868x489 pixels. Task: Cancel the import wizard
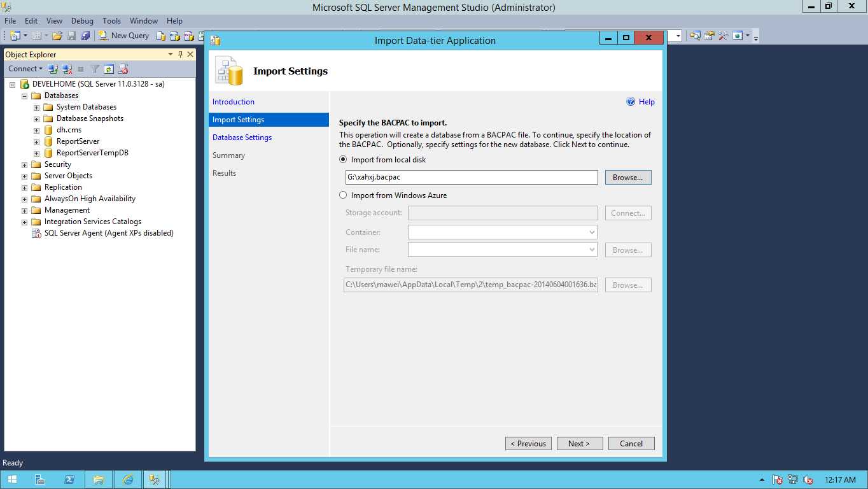pyautogui.click(x=631, y=444)
